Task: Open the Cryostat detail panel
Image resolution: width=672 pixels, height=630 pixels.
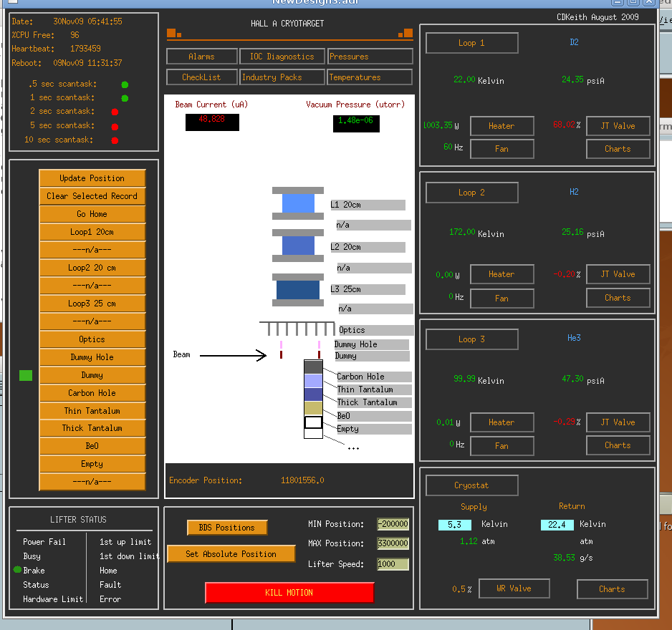Action: pyautogui.click(x=472, y=485)
